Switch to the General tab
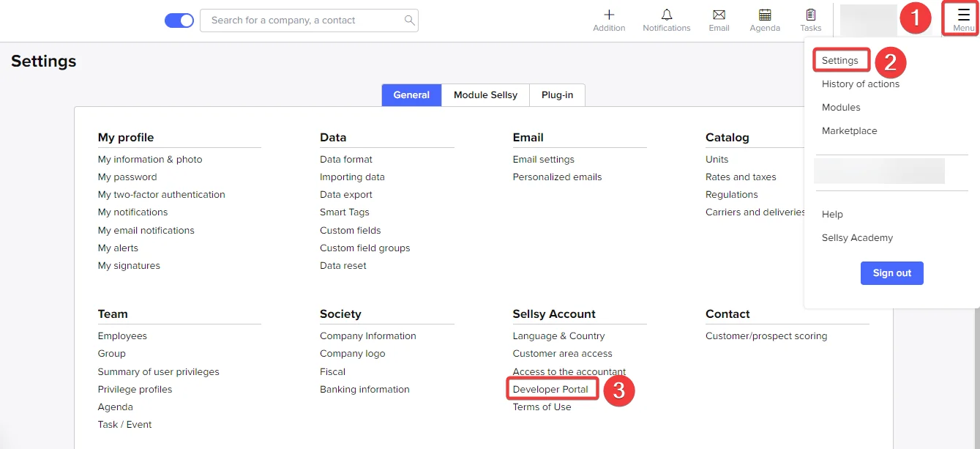 [411, 95]
